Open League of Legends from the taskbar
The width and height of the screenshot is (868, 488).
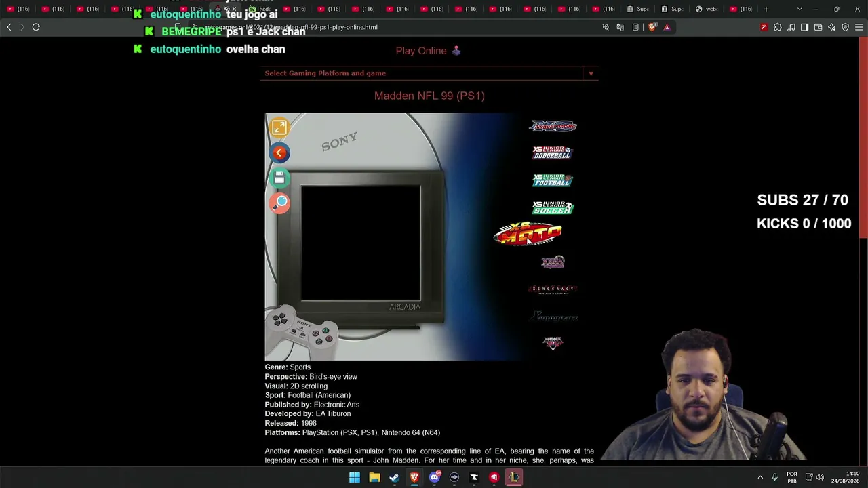[x=514, y=477]
